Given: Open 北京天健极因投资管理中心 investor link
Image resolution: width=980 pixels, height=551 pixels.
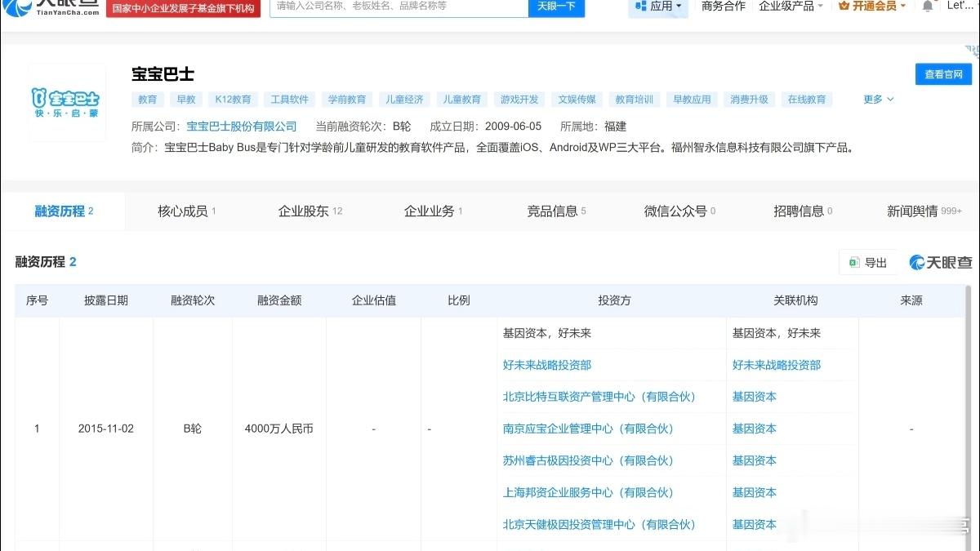Looking at the screenshot, I should (599, 524).
